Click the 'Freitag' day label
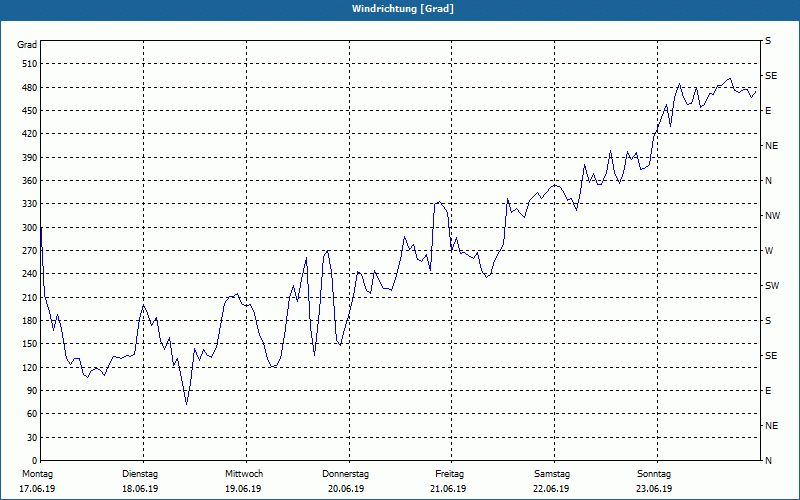The height and width of the screenshot is (500, 800). 449,474
